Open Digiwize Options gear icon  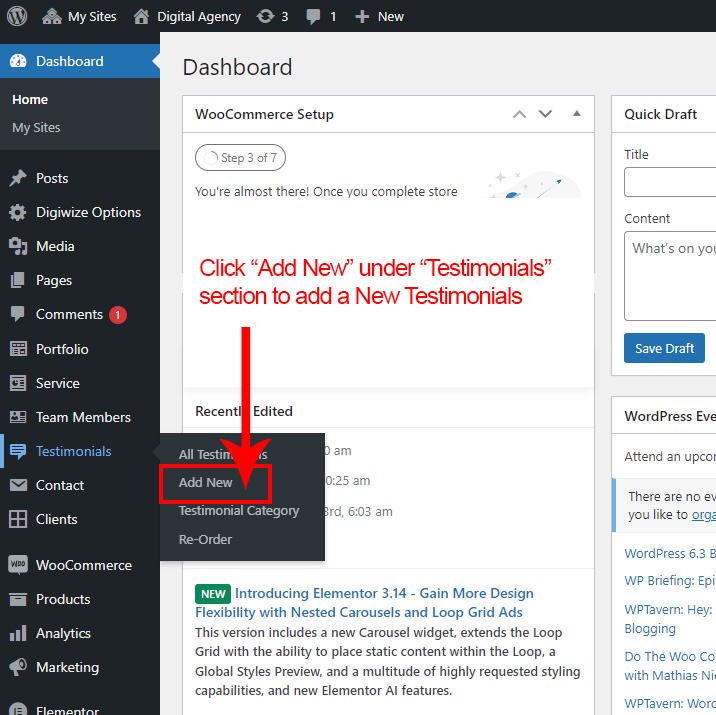(18, 212)
